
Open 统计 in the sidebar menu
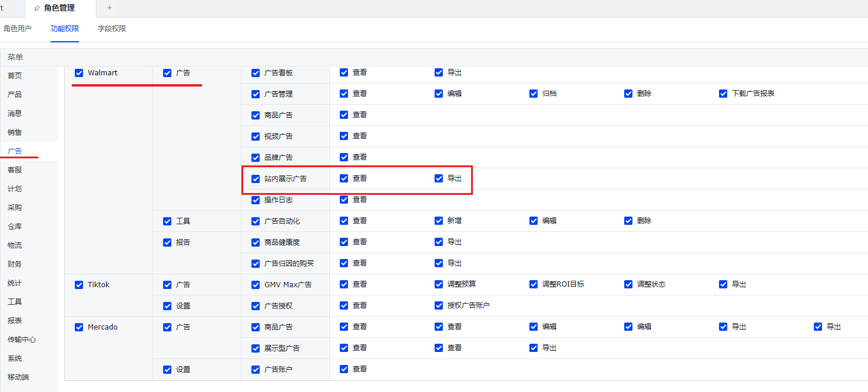click(x=15, y=283)
